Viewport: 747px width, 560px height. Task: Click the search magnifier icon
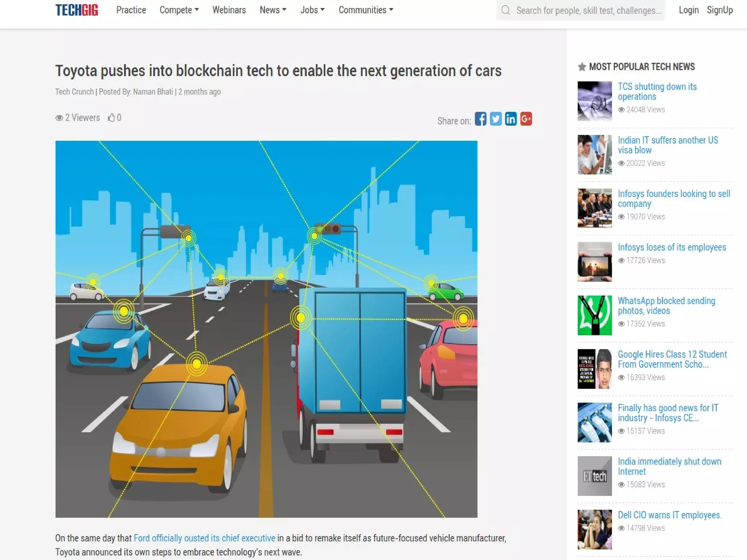506,10
